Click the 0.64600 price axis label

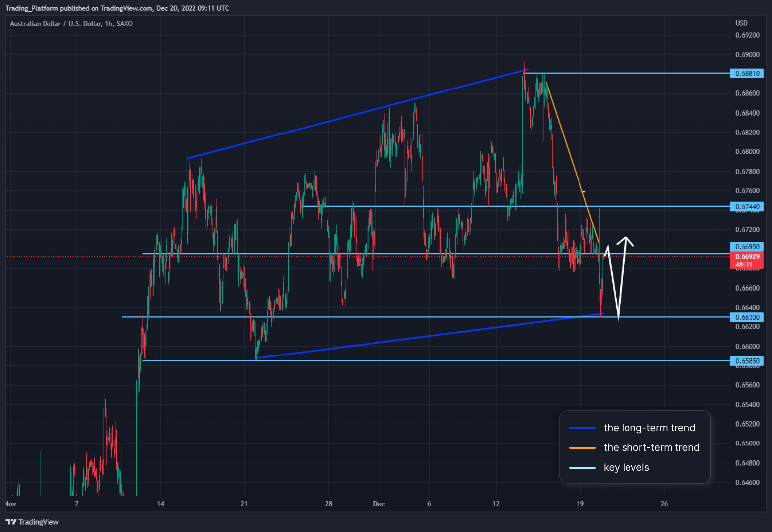click(747, 483)
